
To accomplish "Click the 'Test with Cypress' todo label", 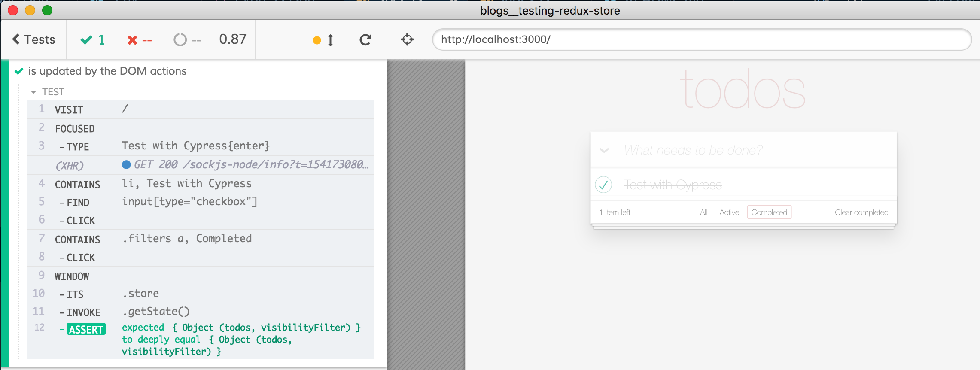I will (673, 185).
